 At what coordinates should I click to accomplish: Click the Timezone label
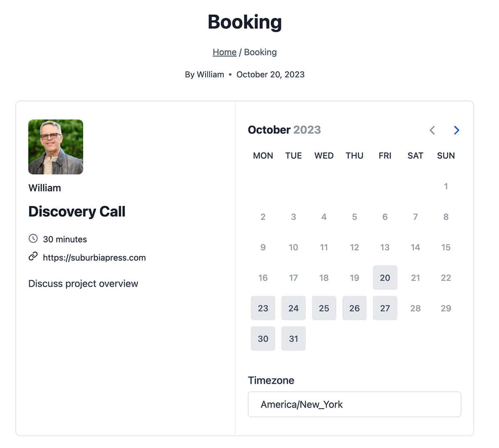(x=271, y=380)
